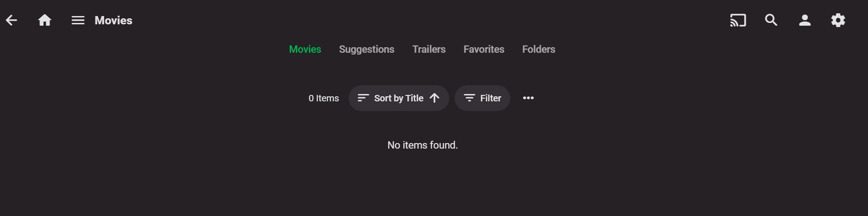Open search with the magnifier icon
This screenshot has height=216, width=868.
coord(771,20)
